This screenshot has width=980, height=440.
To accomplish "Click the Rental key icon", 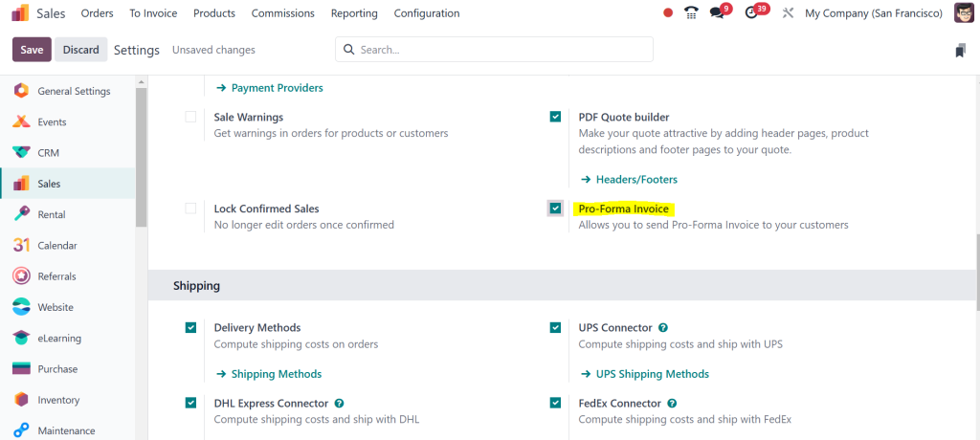I will (21, 214).
